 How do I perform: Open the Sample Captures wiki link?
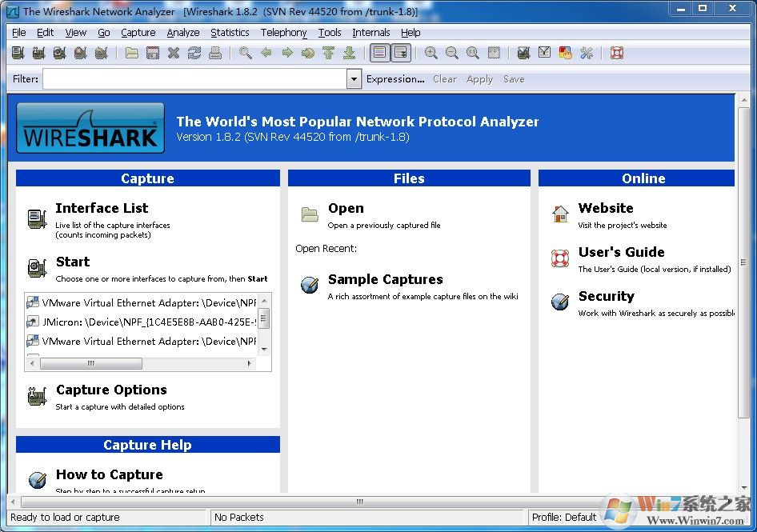pos(385,279)
